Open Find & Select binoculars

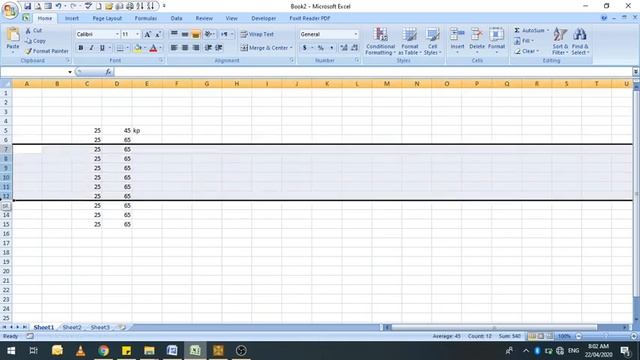coord(580,41)
